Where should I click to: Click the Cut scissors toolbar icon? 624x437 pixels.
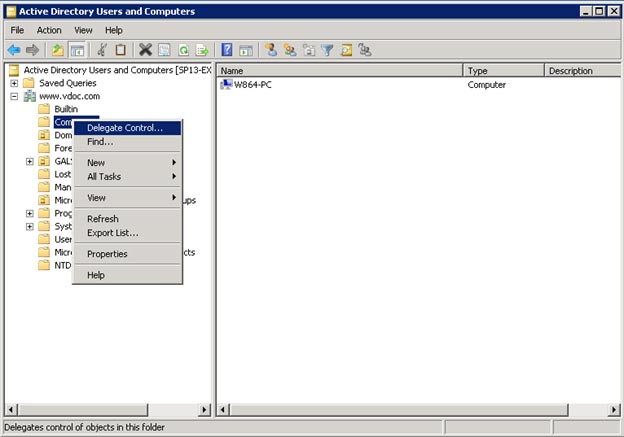pyautogui.click(x=102, y=50)
